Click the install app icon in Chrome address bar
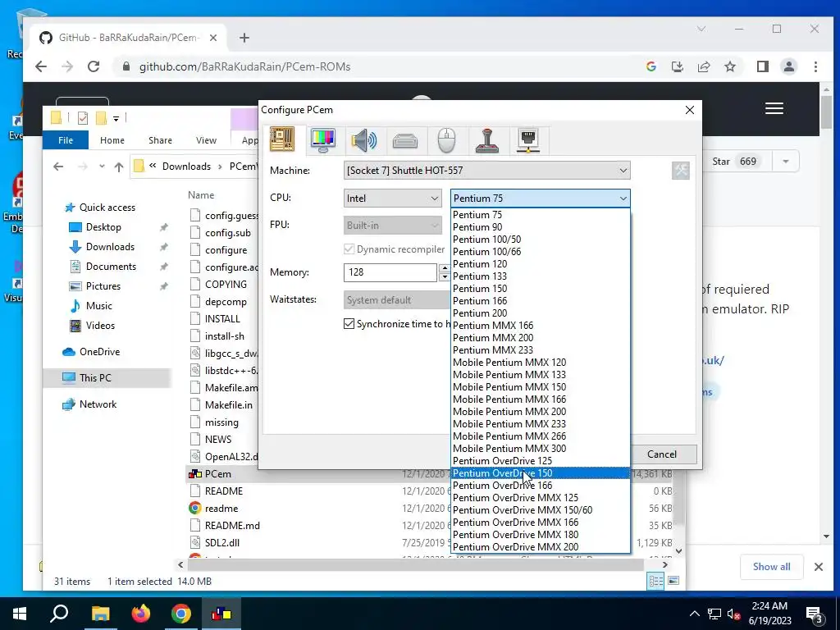This screenshot has height=630, width=840. pos(677,66)
